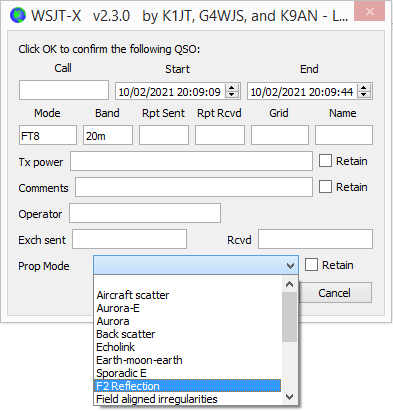Click the Name input field
This screenshot has width=393, height=411.
pyautogui.click(x=344, y=135)
